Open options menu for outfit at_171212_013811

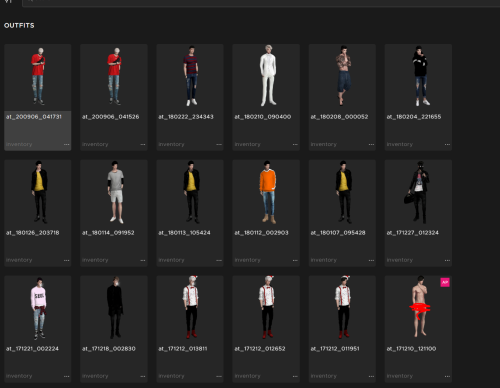pos(219,376)
